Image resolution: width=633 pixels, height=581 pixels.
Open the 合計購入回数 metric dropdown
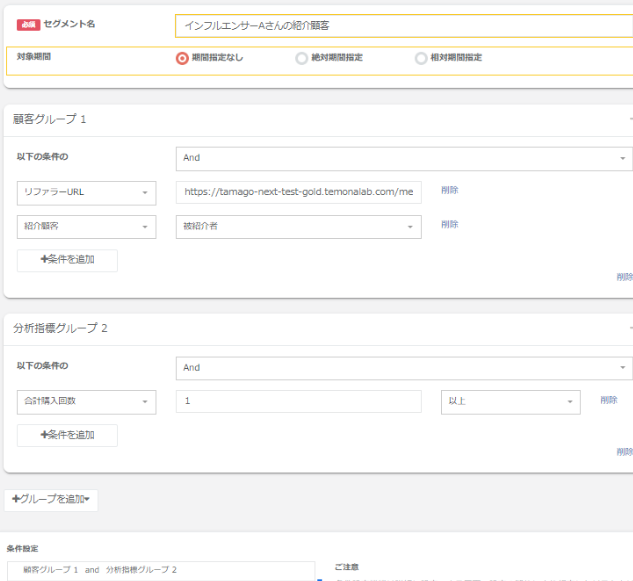(x=86, y=401)
